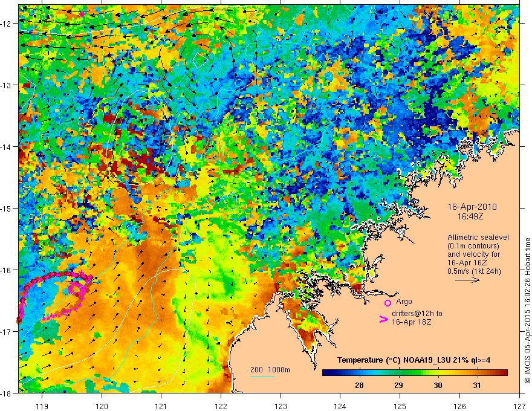Click the temperature color bar
532x411 pixels.
[x=415, y=373]
